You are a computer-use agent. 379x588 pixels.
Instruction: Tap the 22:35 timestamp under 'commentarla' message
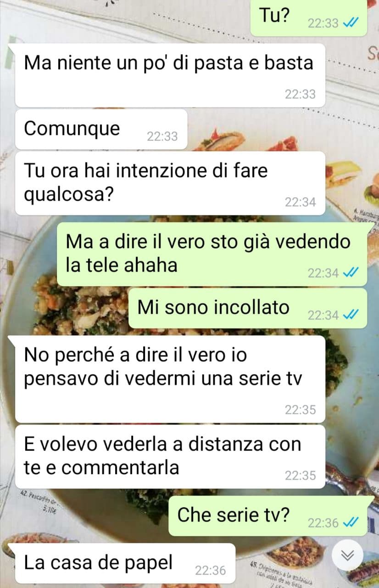coord(301,475)
